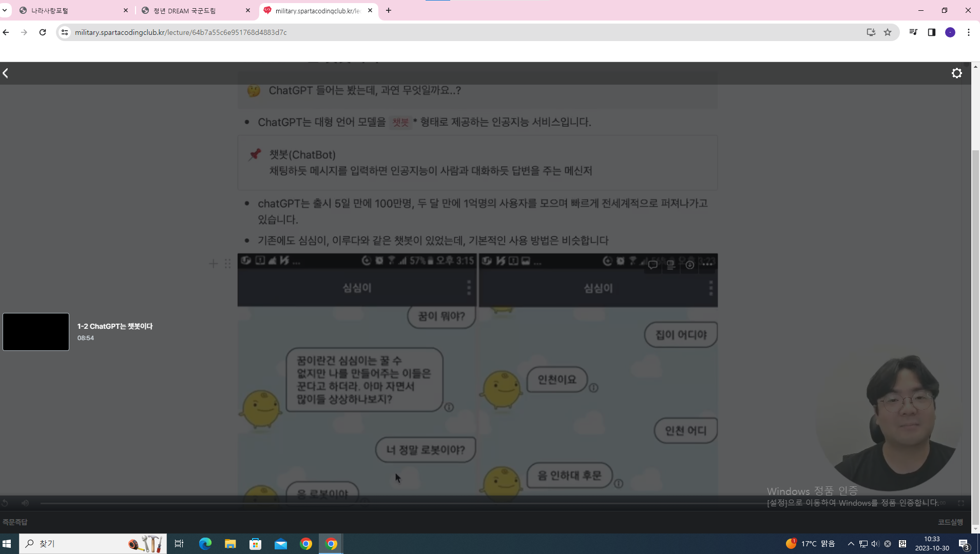980x554 pixels.
Task: Expand the hidden system tray icons
Action: (851, 544)
